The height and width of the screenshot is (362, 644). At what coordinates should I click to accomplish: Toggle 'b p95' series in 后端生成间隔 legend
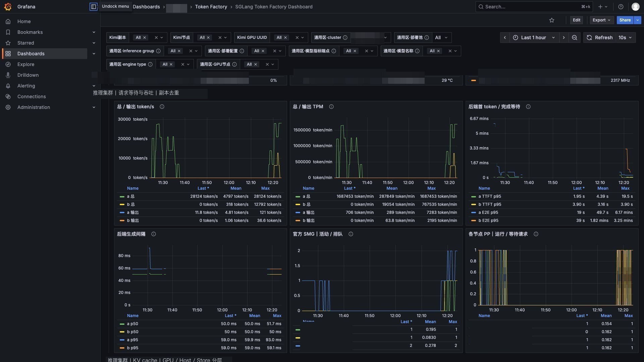click(x=132, y=348)
